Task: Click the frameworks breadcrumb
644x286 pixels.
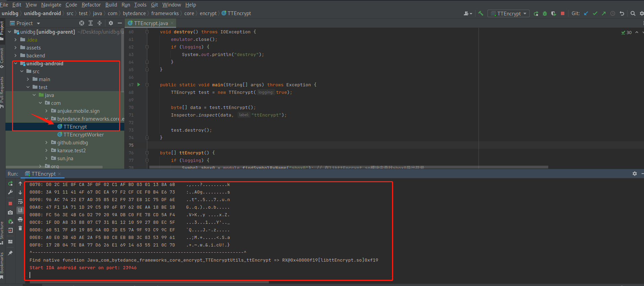Action: click(165, 13)
